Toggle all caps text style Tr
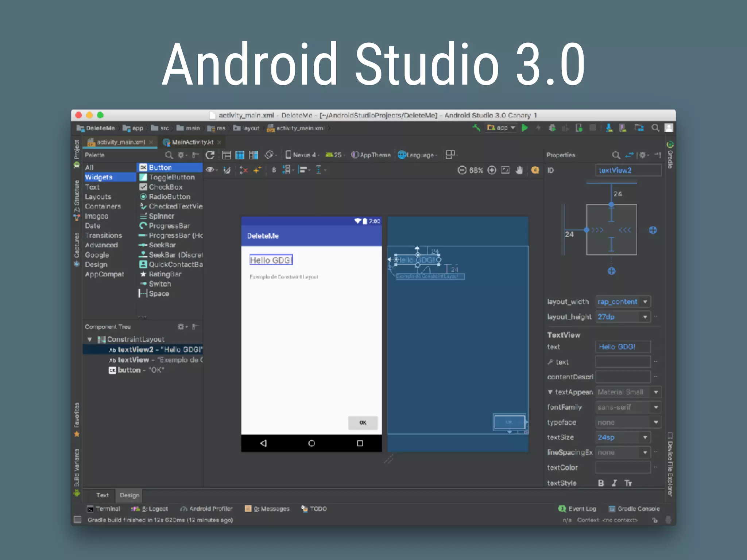The height and width of the screenshot is (560, 747). pos(628,483)
